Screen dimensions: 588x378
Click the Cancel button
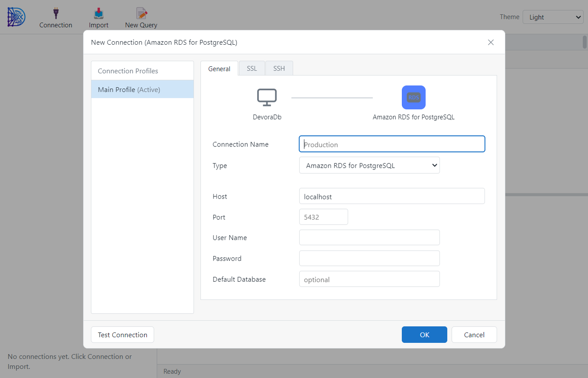click(474, 335)
